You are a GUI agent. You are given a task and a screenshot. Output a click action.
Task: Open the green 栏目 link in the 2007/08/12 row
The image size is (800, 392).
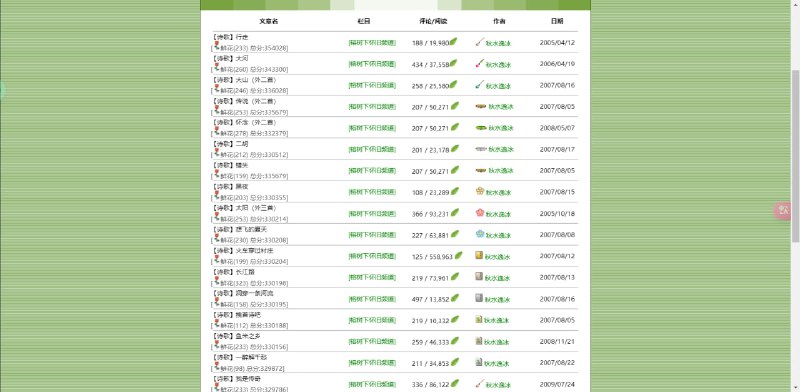coord(372,256)
